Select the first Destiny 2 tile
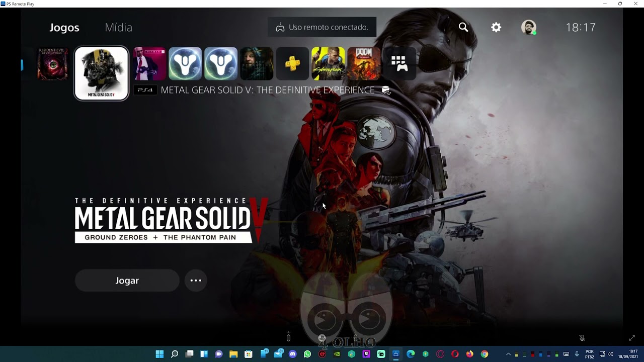 point(185,64)
